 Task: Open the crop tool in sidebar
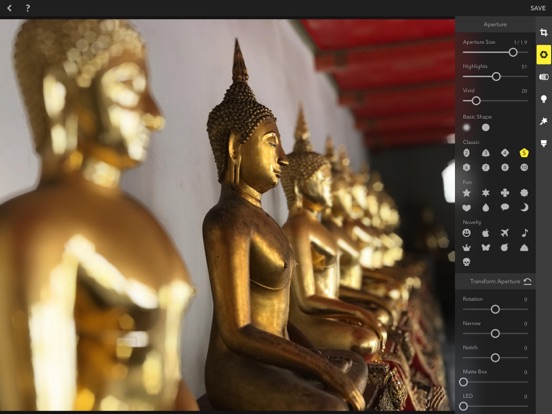click(x=544, y=33)
